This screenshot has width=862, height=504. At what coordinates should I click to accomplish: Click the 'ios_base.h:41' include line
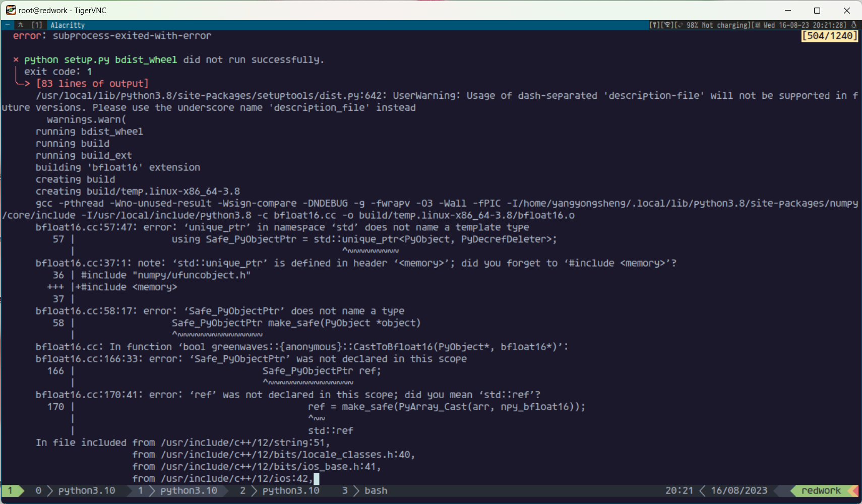pyautogui.click(x=257, y=467)
